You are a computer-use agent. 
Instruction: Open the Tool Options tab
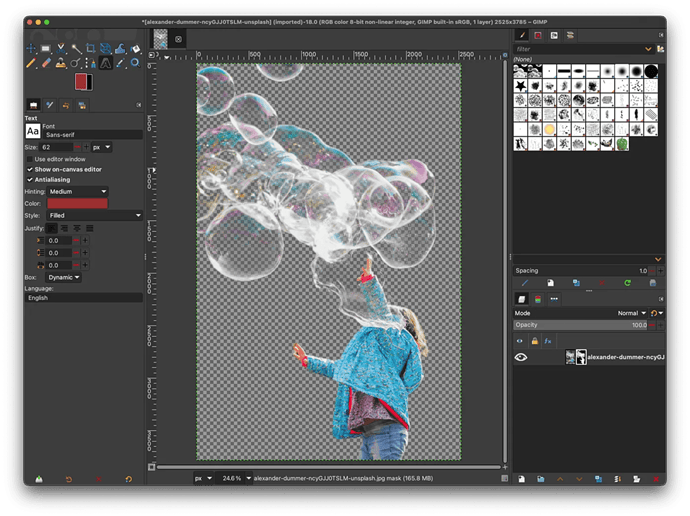coord(33,105)
